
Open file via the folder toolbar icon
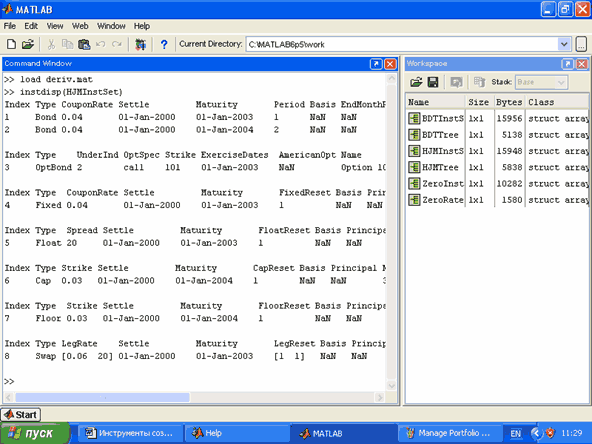coord(28,45)
